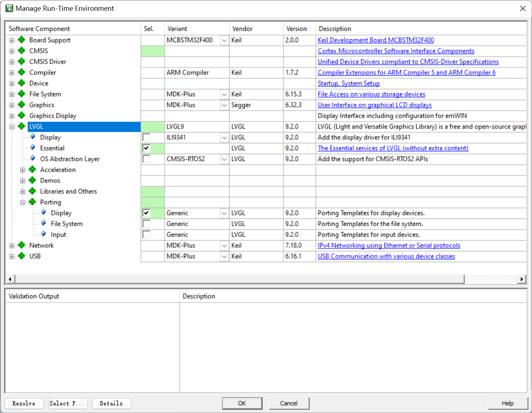Click the Network component diamond icon
Viewport: 532px width, 413px height.
[22, 245]
